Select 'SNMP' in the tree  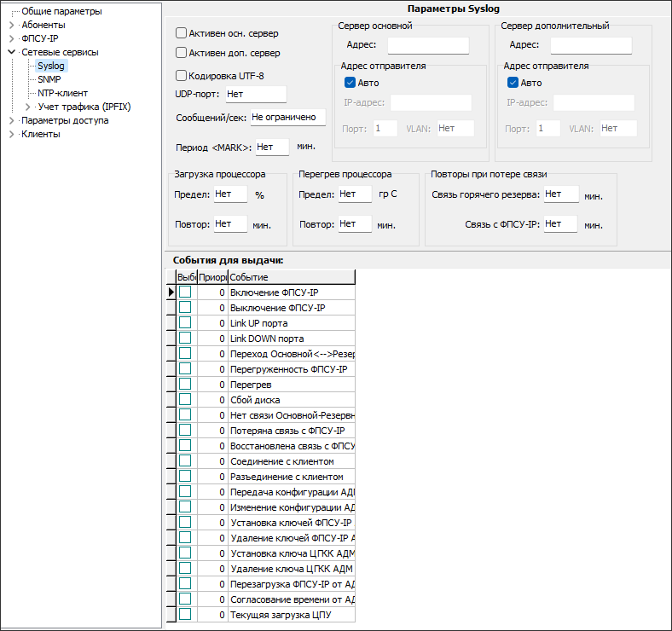[49, 79]
